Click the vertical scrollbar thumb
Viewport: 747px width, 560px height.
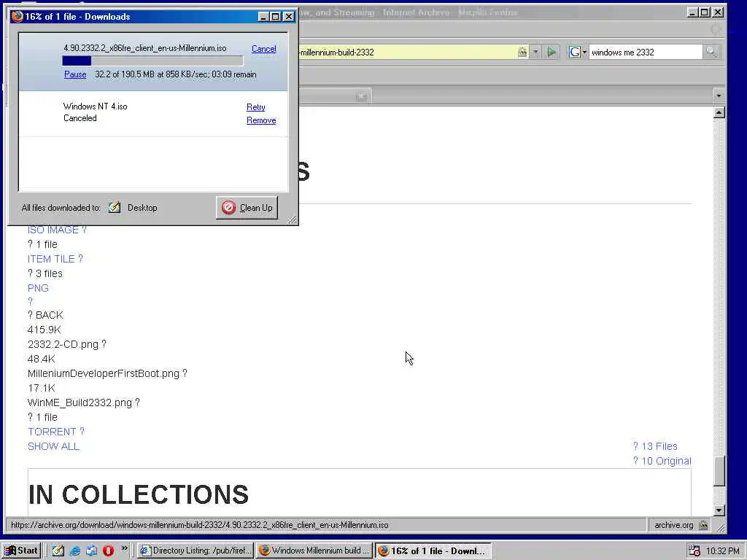click(719, 472)
